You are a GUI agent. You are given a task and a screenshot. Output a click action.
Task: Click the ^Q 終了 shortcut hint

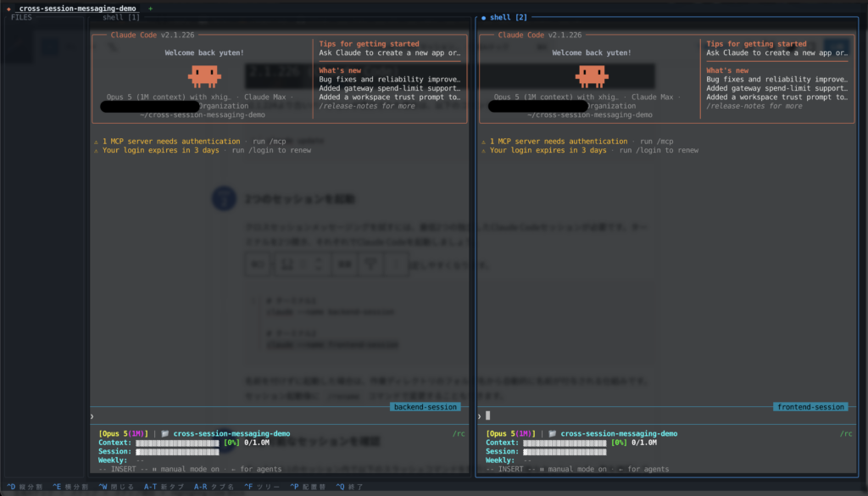(x=349, y=487)
